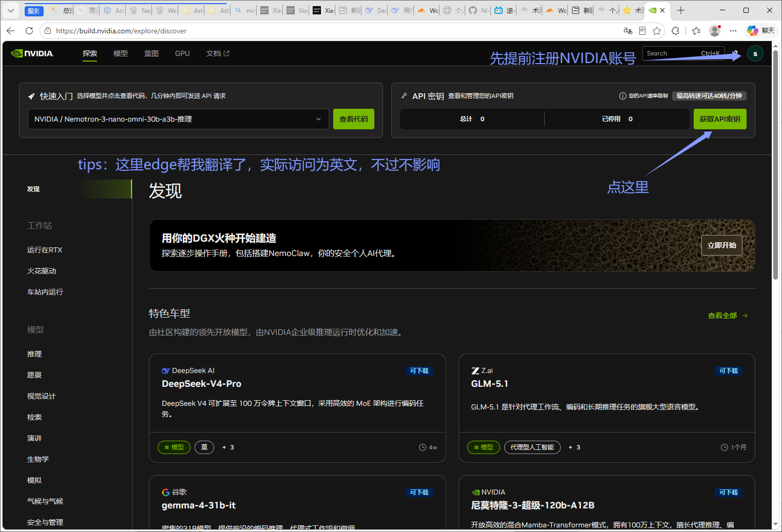This screenshot has height=532, width=782.
Task: Open the GLM-5.1 model card title
Action: 489,384
